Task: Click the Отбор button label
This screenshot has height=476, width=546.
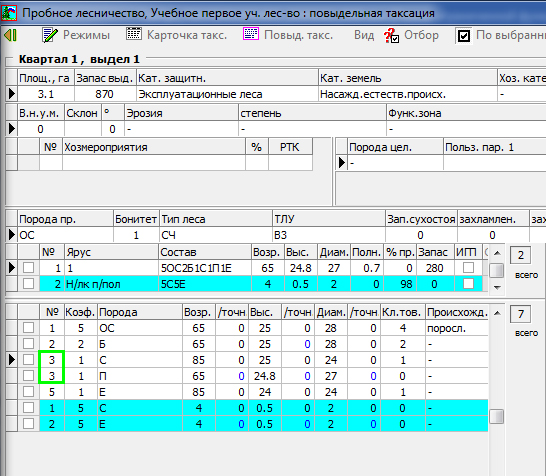Action: [x=421, y=35]
